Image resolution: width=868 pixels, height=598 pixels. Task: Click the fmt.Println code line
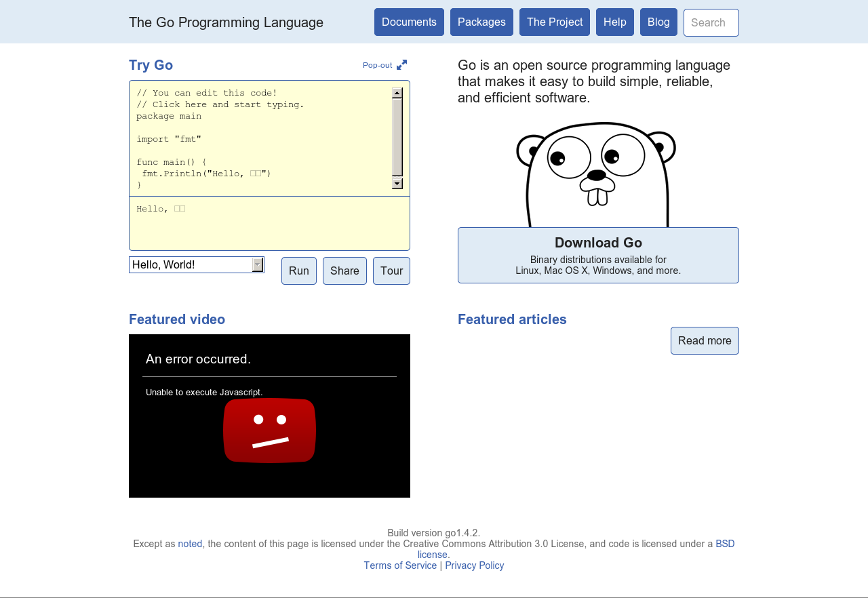pyautogui.click(x=207, y=174)
